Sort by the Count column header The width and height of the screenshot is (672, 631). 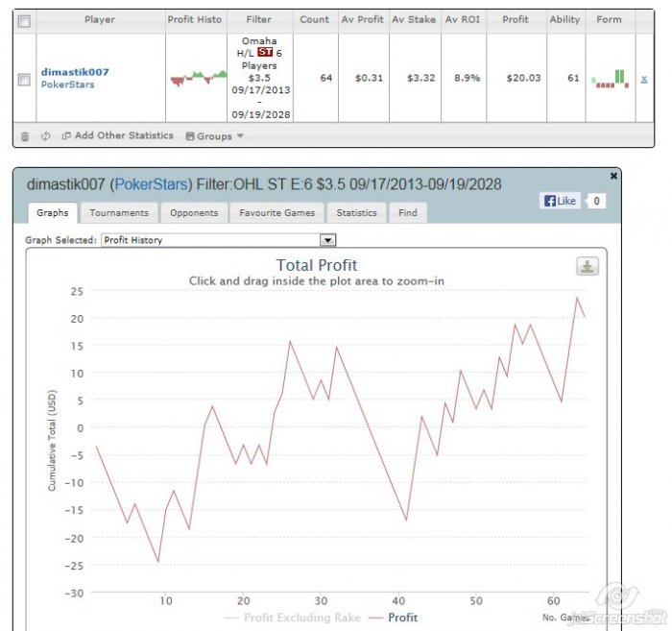tap(315, 20)
